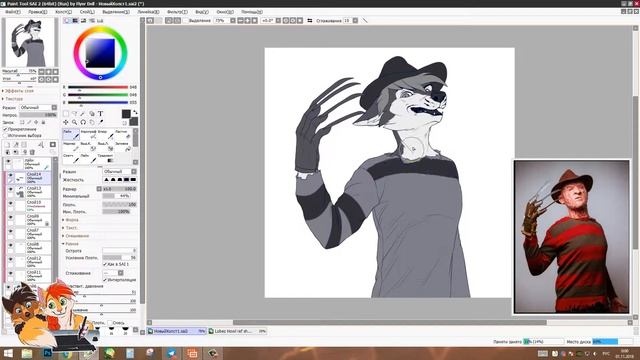This screenshot has height=360, width=640.
Task: Select the НовыйХолст1.sai2 document tab
Action: tap(176, 331)
